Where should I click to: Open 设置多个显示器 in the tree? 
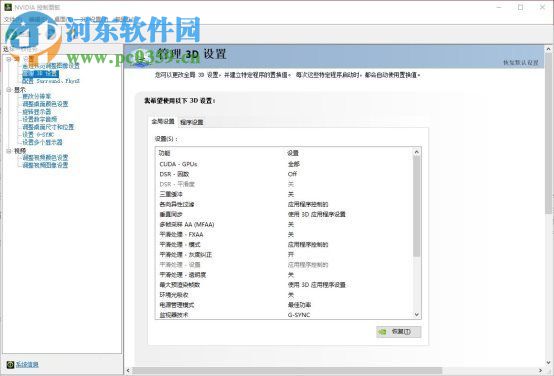point(42,142)
